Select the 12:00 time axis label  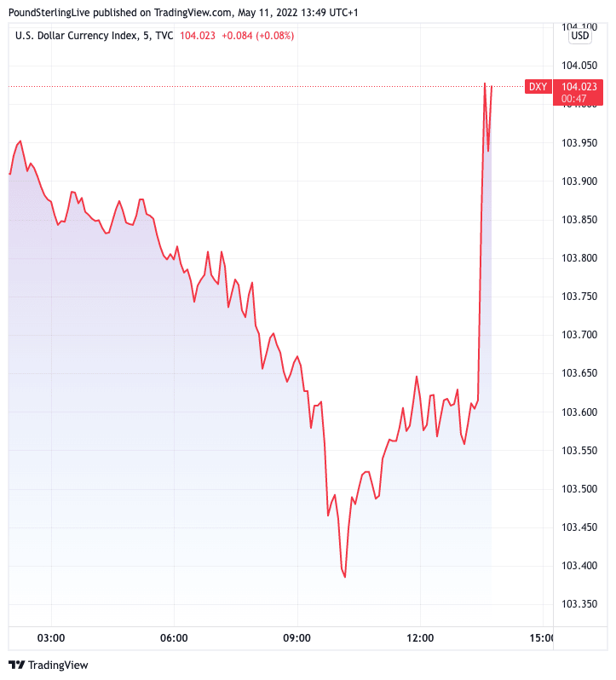420,637
